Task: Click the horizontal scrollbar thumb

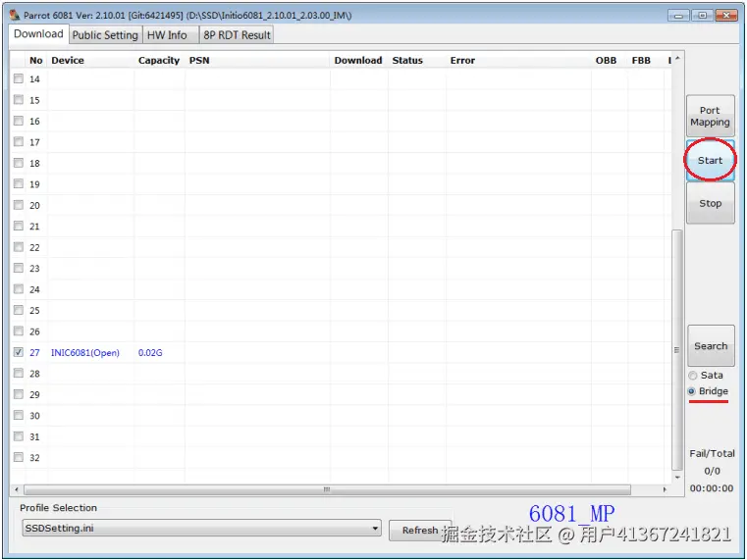Action: (327, 489)
